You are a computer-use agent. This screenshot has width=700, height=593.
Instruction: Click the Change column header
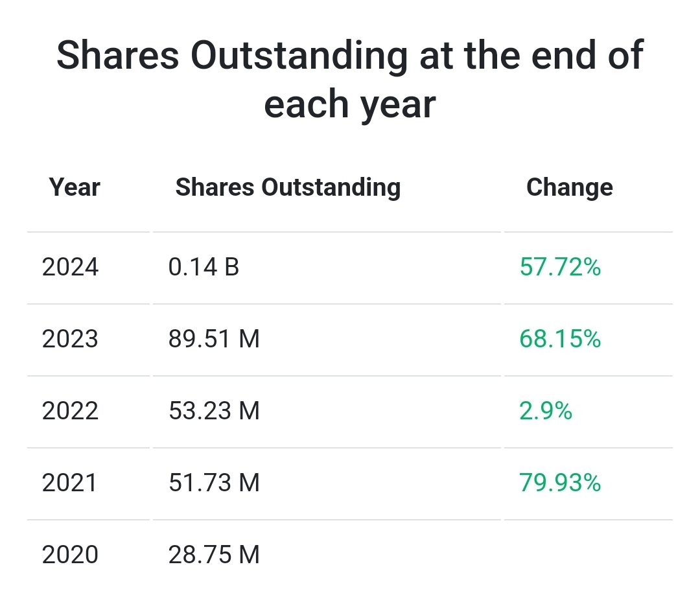point(569,187)
